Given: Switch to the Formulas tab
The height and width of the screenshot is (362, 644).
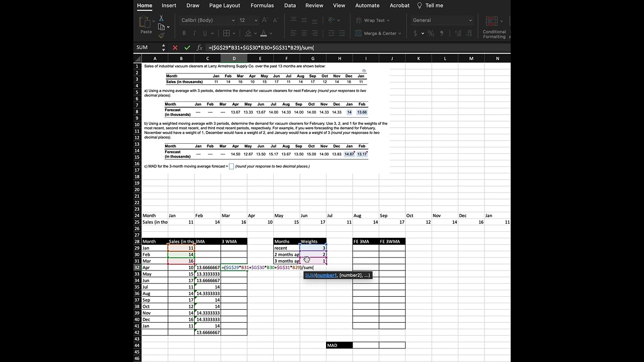Looking at the screenshot, I should pyautogui.click(x=262, y=6).
